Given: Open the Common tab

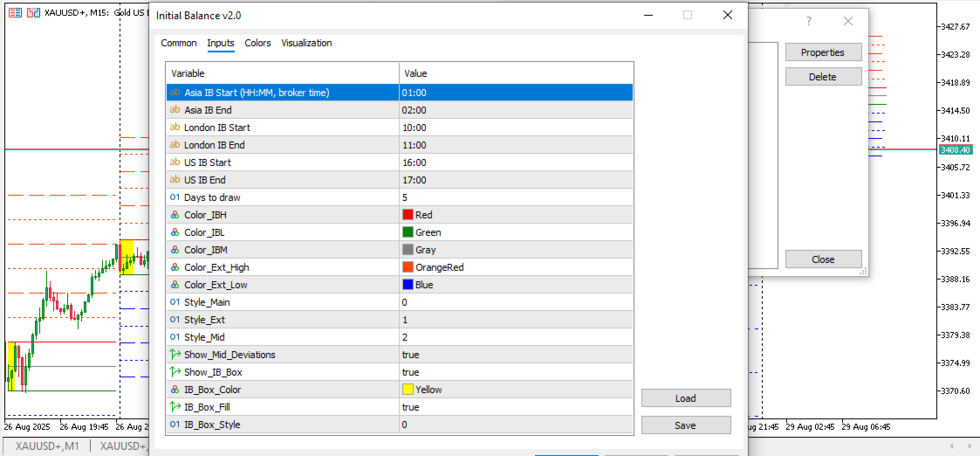Looking at the screenshot, I should click(x=179, y=43).
